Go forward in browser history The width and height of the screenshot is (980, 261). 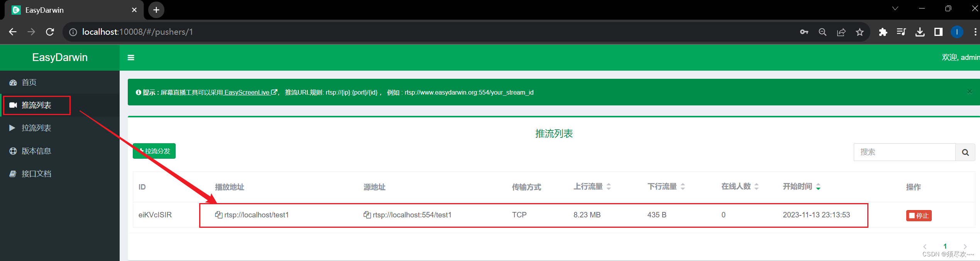(x=31, y=32)
